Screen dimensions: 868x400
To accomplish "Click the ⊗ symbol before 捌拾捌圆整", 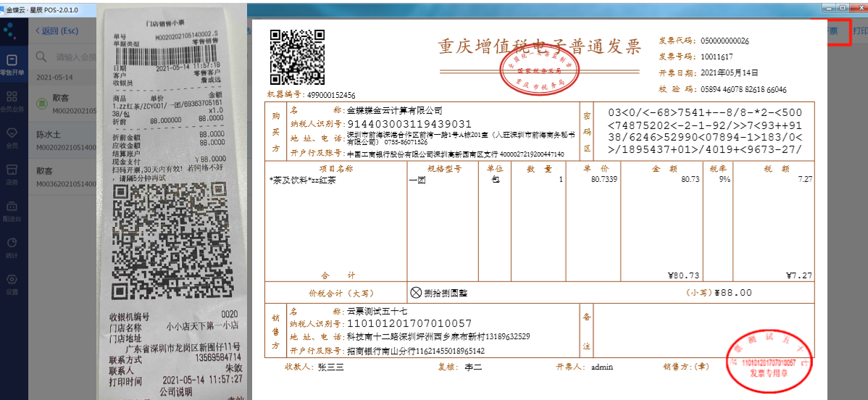I will coord(416,293).
